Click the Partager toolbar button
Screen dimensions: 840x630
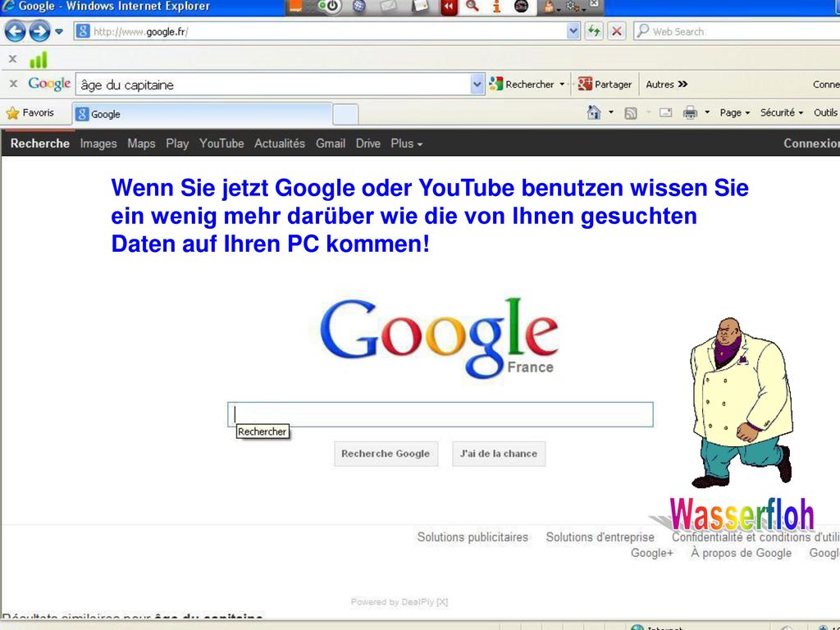tap(605, 84)
